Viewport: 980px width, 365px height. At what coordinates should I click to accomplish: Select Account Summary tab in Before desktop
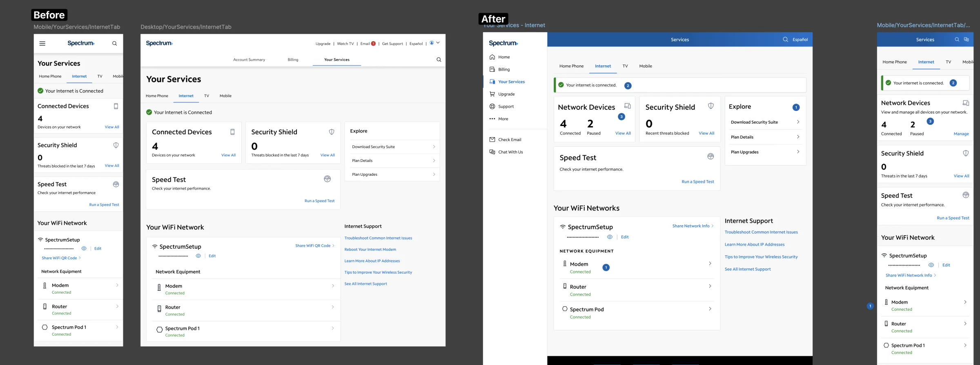(249, 60)
